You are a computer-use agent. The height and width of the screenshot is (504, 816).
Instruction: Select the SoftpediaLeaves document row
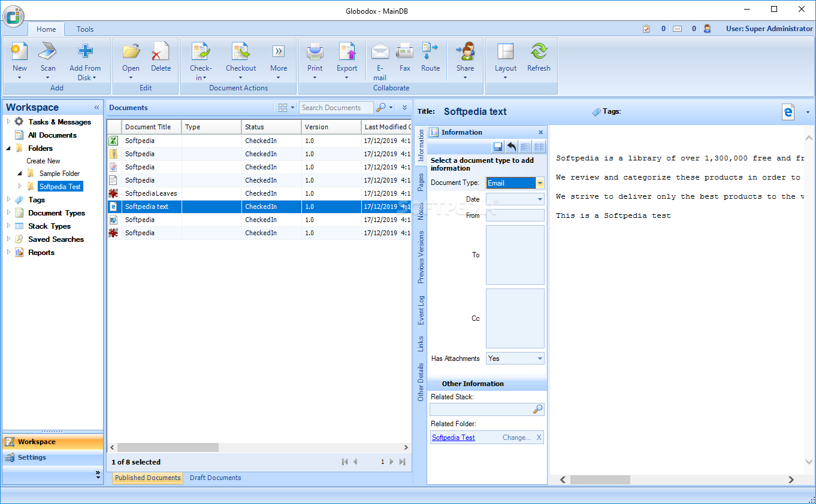tap(259, 193)
